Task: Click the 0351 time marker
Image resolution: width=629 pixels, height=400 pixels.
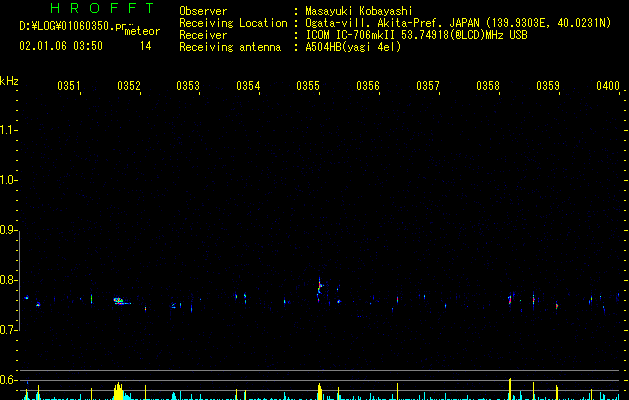Action: 69,85
